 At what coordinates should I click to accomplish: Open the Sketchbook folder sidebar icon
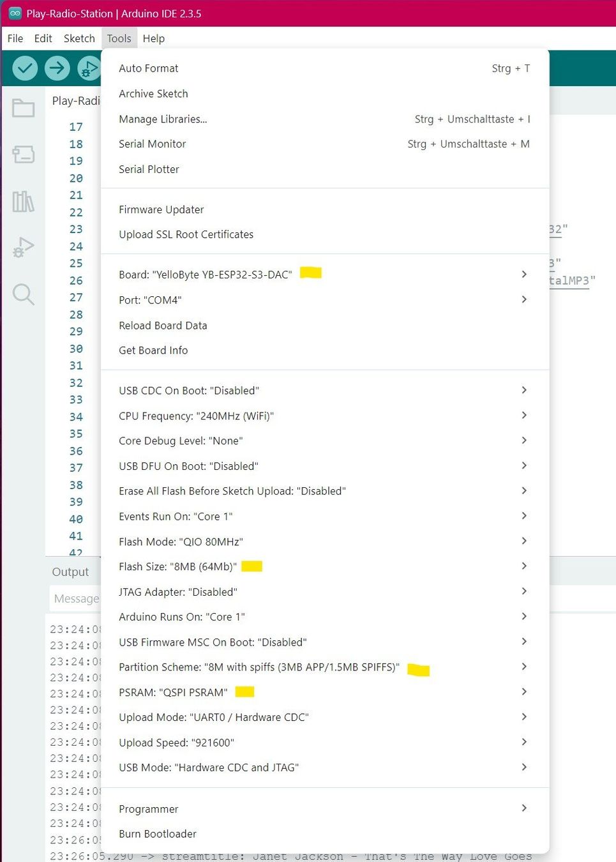24,108
